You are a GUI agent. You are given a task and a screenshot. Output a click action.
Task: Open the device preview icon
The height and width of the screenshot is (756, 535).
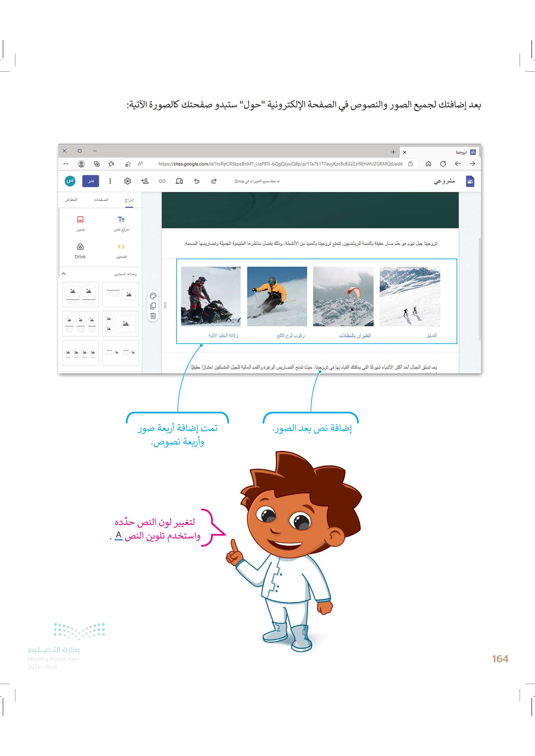[x=179, y=181]
